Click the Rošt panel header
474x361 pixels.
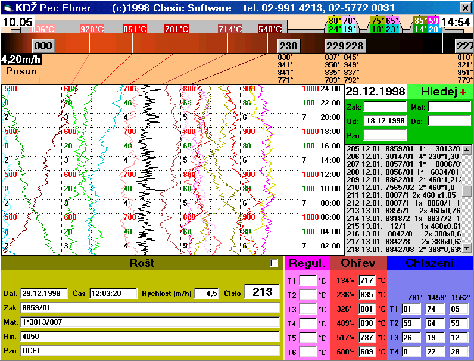point(142,263)
